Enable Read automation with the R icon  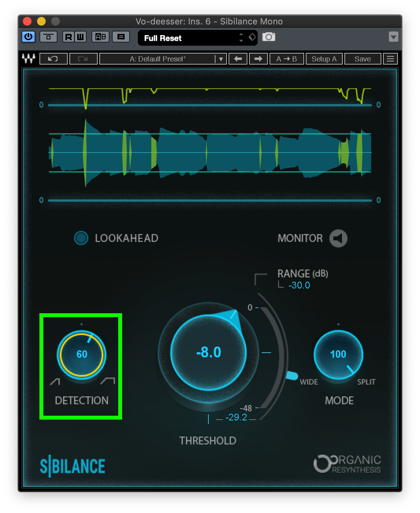pos(68,37)
